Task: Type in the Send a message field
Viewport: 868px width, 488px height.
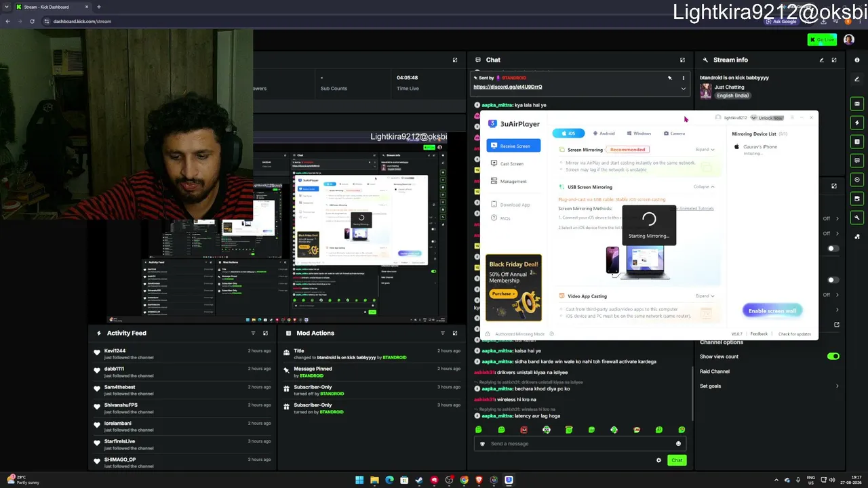Action: coord(580,444)
